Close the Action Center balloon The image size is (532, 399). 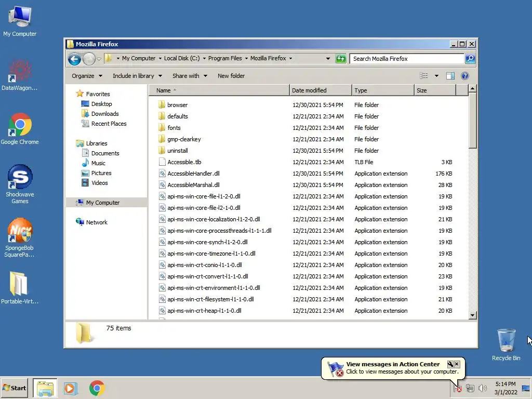457,364
